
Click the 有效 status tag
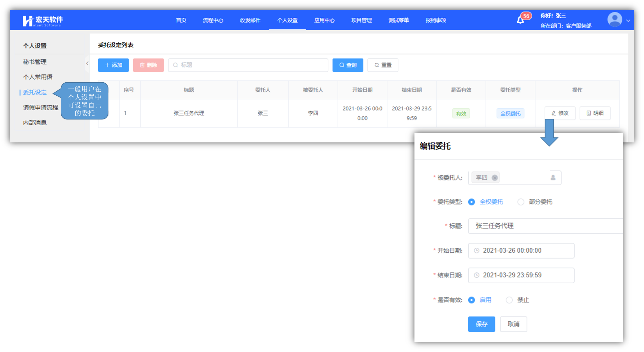click(x=461, y=113)
